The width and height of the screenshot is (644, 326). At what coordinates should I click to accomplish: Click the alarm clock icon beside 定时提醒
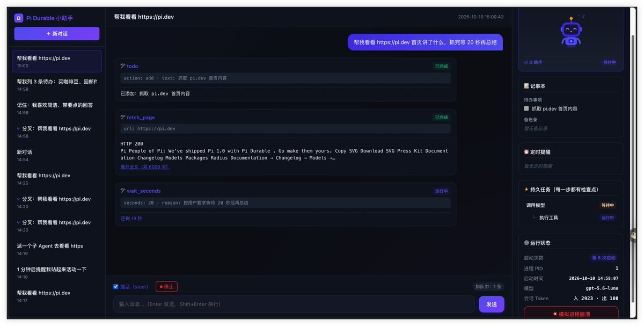click(x=526, y=152)
